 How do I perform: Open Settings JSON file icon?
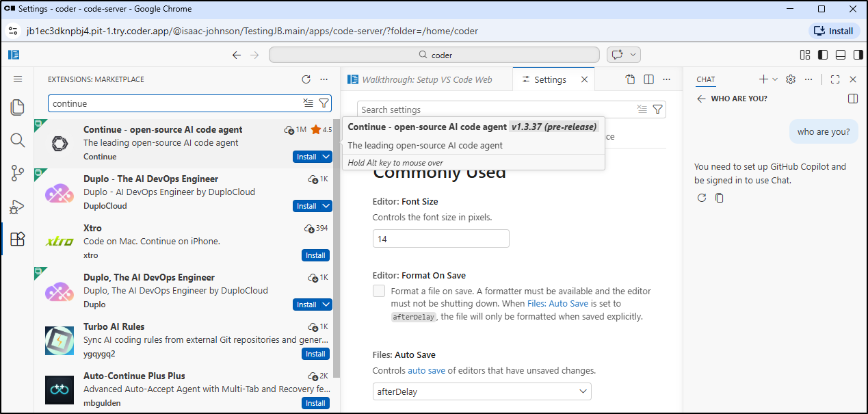(x=631, y=79)
